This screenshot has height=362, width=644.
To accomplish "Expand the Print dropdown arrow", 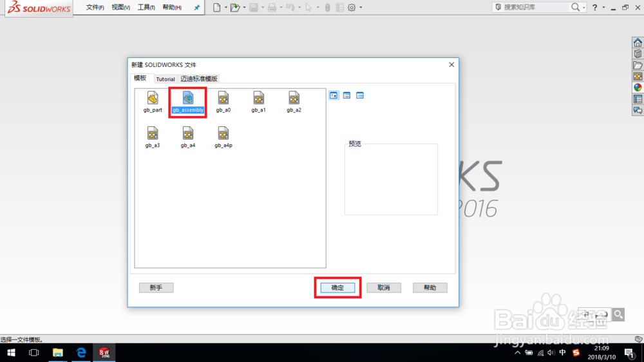I will pos(281,7).
